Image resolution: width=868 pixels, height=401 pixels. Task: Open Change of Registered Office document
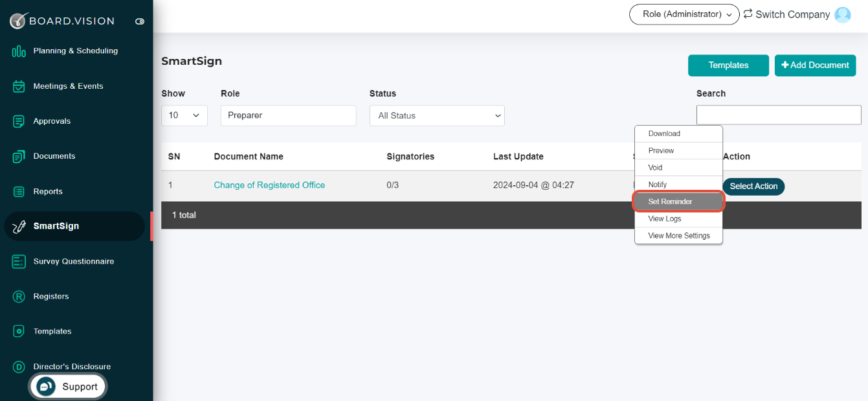269,185
